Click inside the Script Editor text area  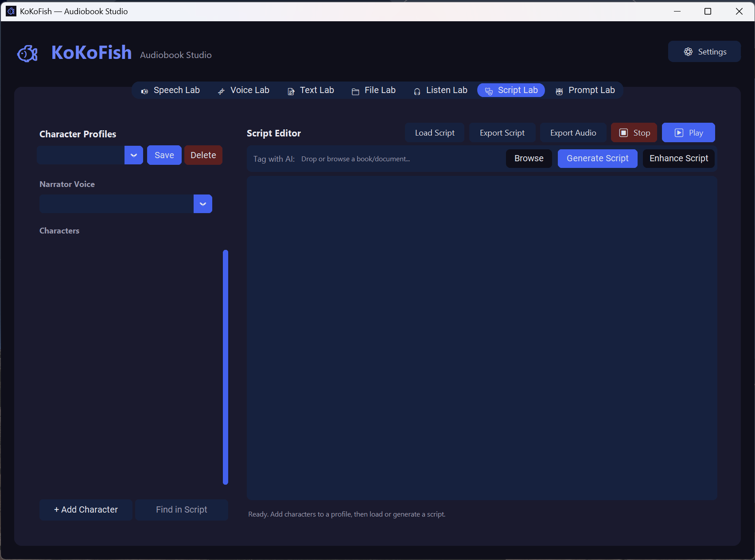point(482,338)
